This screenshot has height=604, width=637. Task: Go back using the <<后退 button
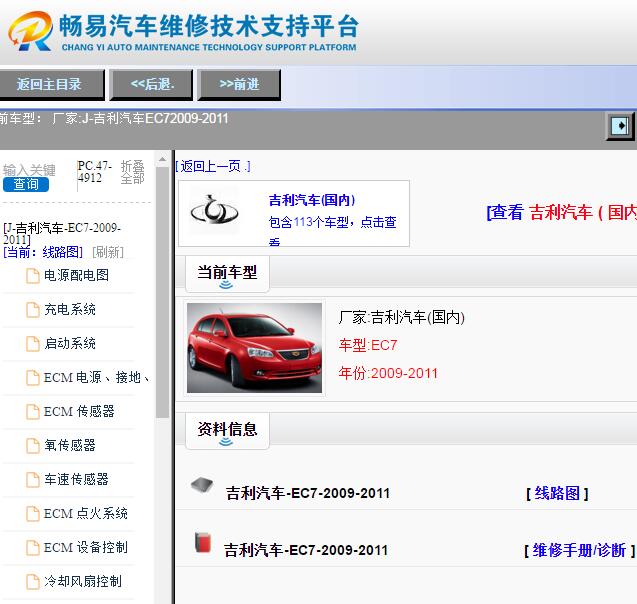pos(152,85)
